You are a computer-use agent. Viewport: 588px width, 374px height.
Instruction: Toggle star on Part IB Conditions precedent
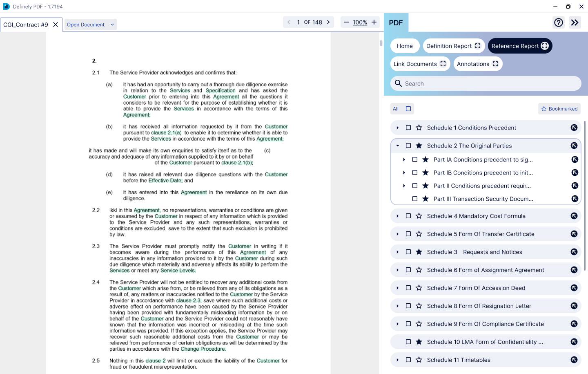(425, 172)
